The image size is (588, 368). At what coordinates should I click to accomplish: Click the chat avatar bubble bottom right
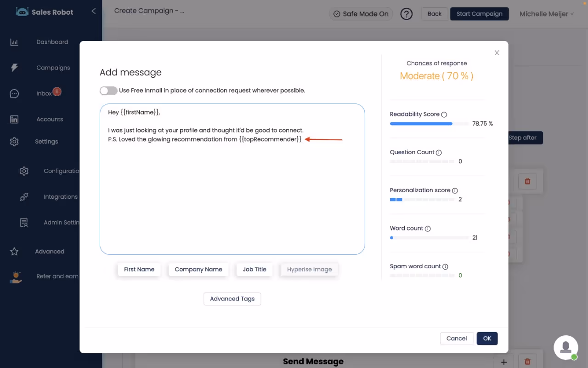(x=565, y=347)
